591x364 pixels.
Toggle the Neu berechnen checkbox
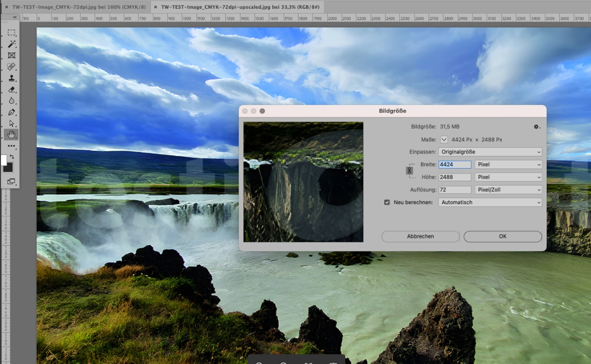[387, 202]
